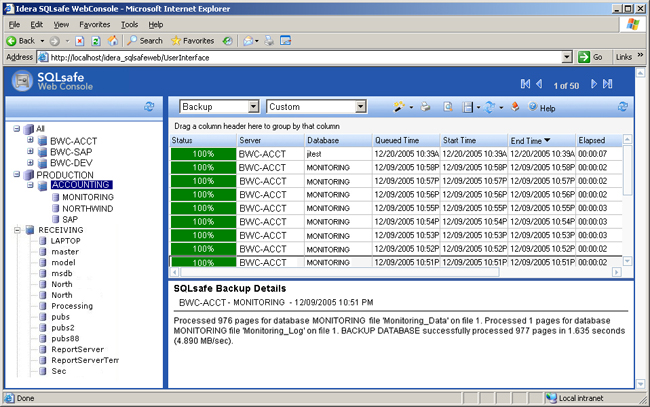
Task: Open the refresh icon dropdown arrow
Action: tap(501, 107)
